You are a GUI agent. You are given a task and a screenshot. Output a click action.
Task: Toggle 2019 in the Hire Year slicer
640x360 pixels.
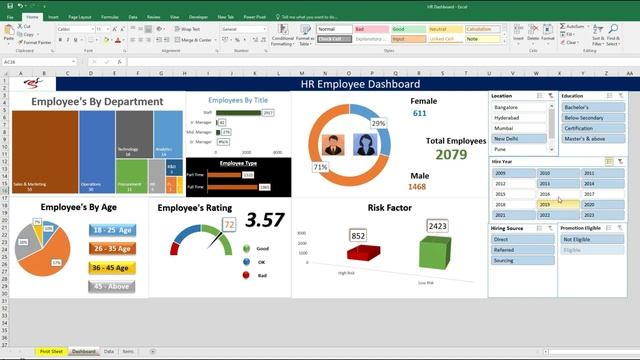click(558, 204)
